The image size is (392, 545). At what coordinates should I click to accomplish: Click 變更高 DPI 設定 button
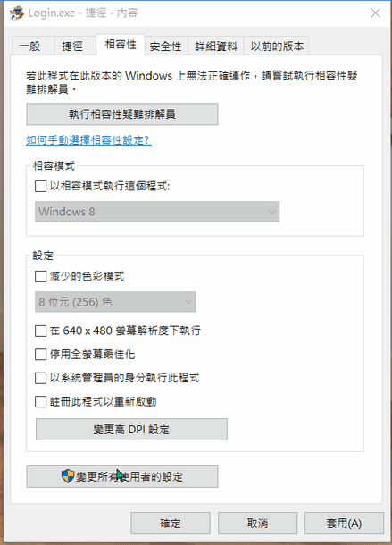[131, 429]
